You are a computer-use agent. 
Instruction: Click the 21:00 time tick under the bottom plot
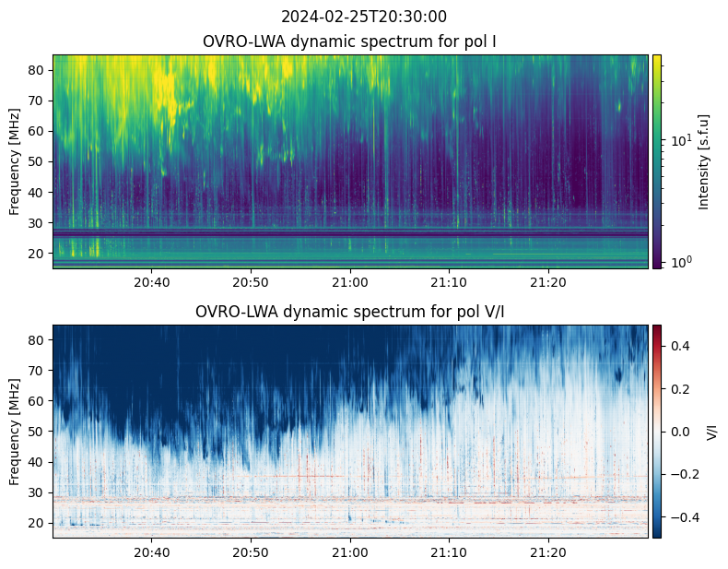(350, 551)
